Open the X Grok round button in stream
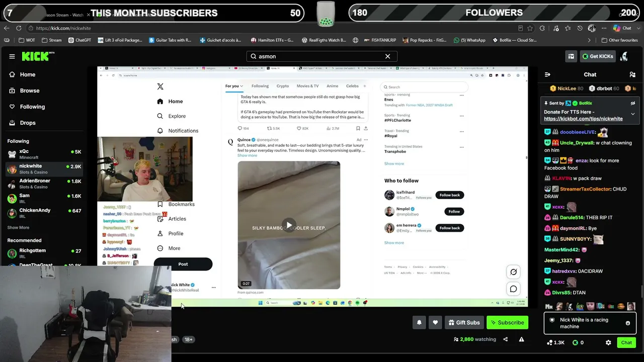This screenshot has height=362, width=644. point(513,272)
